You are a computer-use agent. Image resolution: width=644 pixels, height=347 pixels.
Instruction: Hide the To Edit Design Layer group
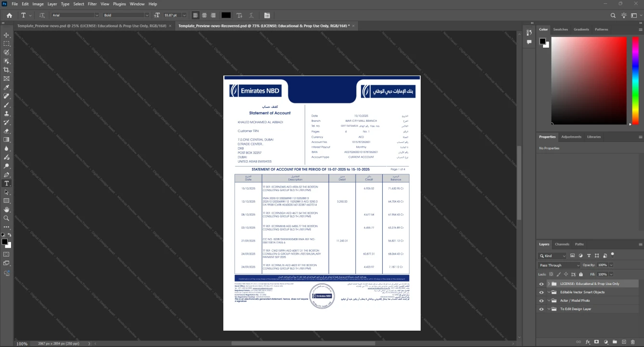[541, 309]
